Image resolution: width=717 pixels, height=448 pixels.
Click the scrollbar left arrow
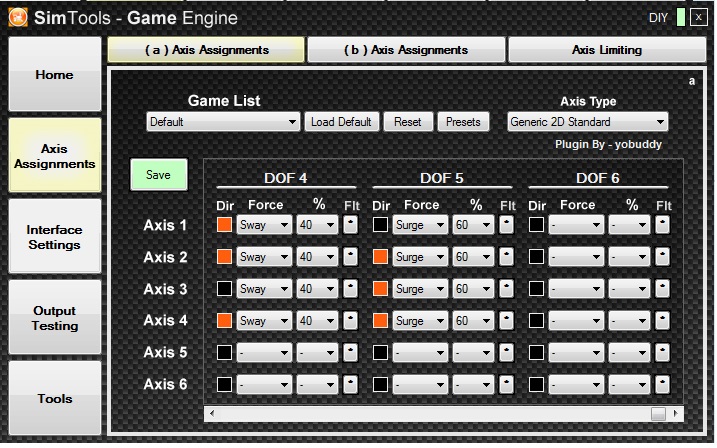[212, 414]
